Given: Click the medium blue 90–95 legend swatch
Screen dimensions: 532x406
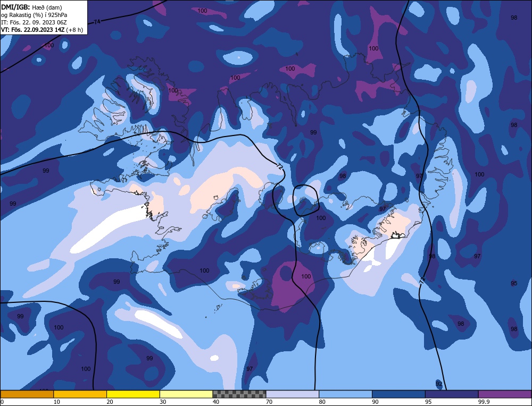Looking at the screenshot, I should 398,394.
